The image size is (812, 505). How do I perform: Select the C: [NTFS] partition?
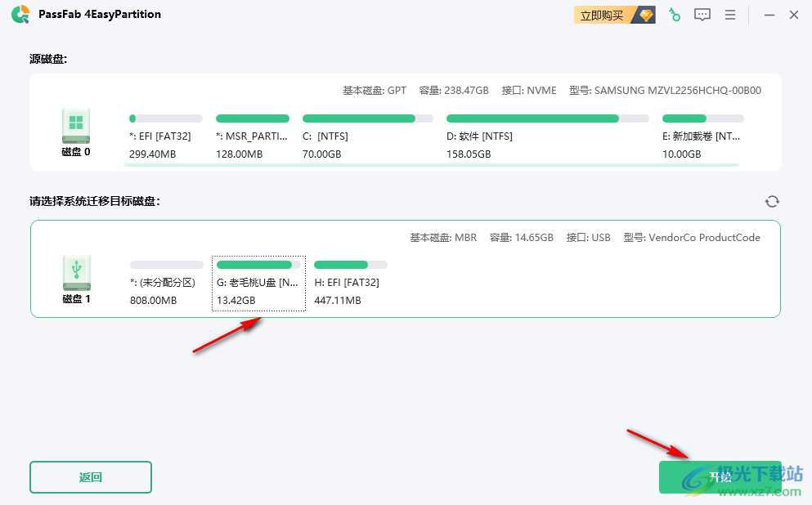click(368, 136)
